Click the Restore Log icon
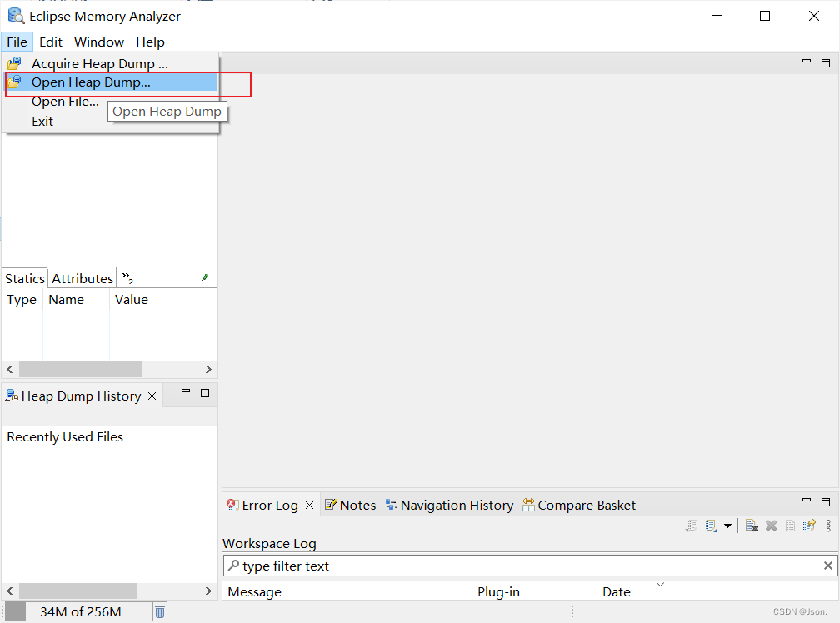840x623 pixels. [809, 526]
